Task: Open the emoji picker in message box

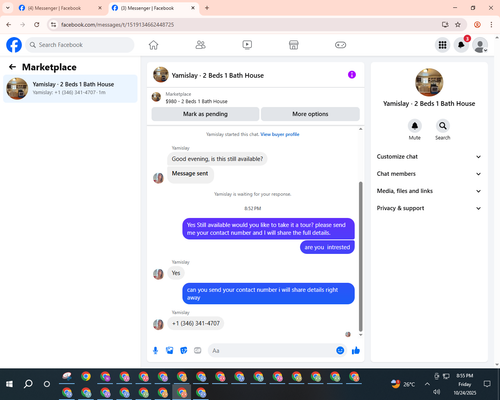Action: click(x=340, y=350)
